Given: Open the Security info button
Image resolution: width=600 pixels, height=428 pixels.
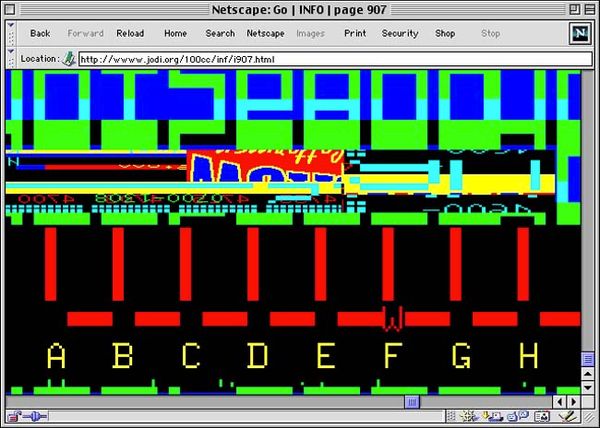Looking at the screenshot, I should (x=400, y=34).
